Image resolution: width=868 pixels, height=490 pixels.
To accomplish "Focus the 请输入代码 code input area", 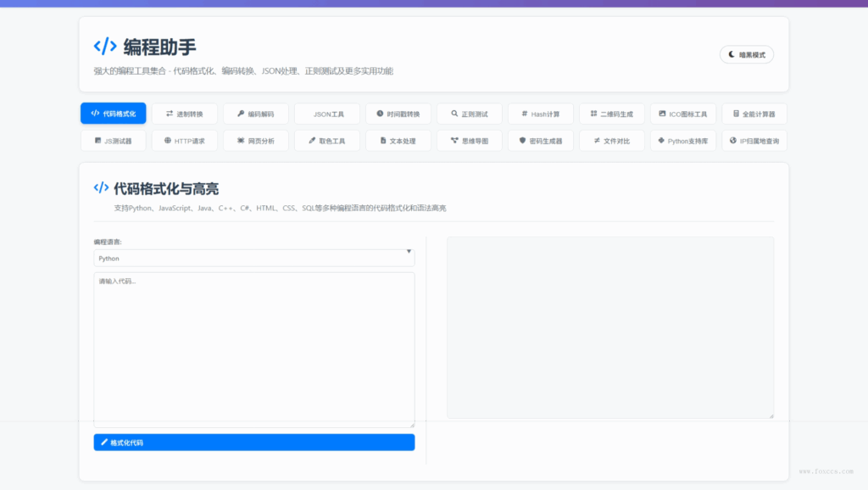I will (x=254, y=349).
